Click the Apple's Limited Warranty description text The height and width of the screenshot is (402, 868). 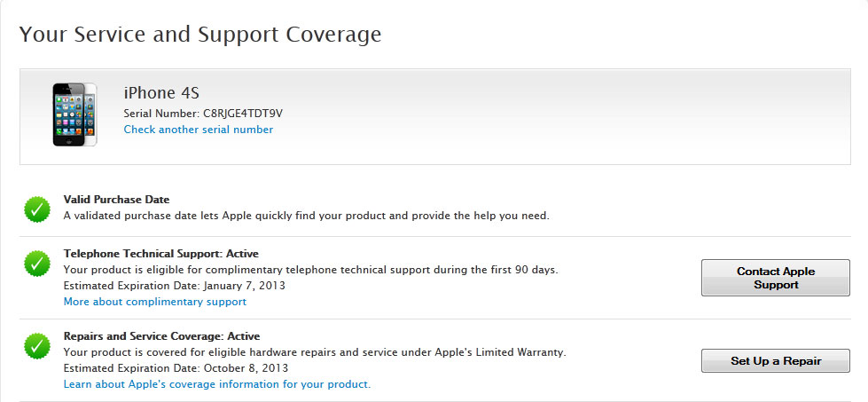pyautogui.click(x=315, y=352)
